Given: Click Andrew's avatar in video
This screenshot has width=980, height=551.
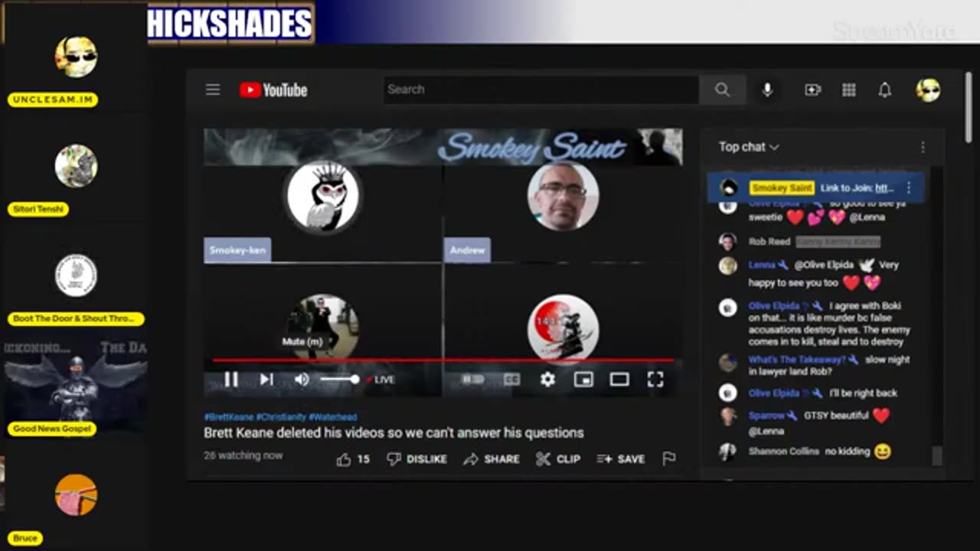Looking at the screenshot, I should [563, 197].
